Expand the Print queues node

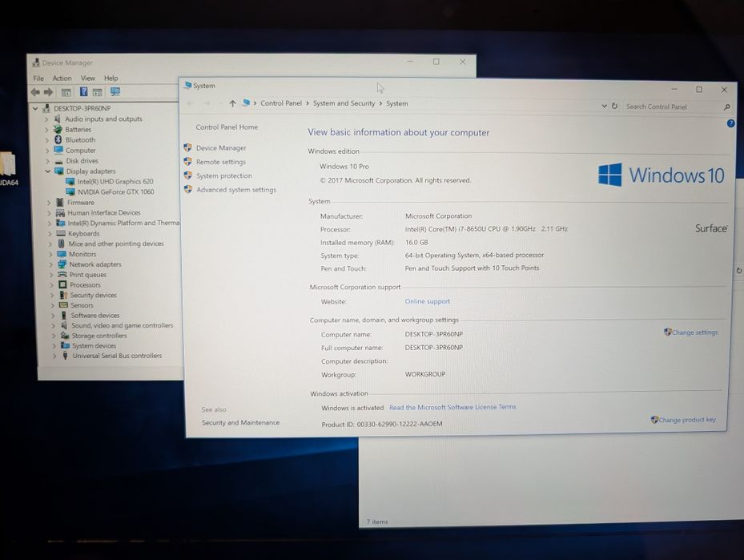[x=51, y=274]
